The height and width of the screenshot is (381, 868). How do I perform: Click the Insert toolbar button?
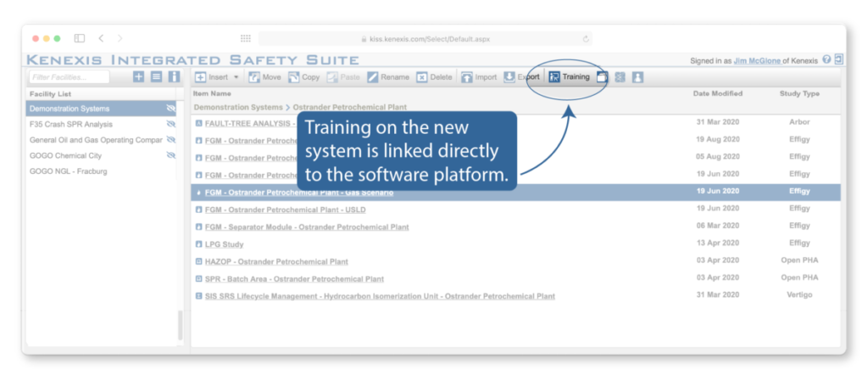[x=211, y=77]
